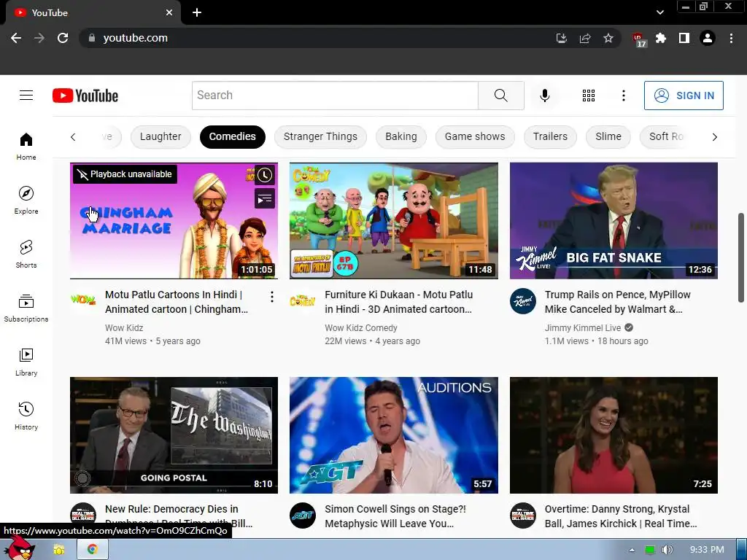
Task: Open the Chrome extensions puzzle icon
Action: pos(661,38)
